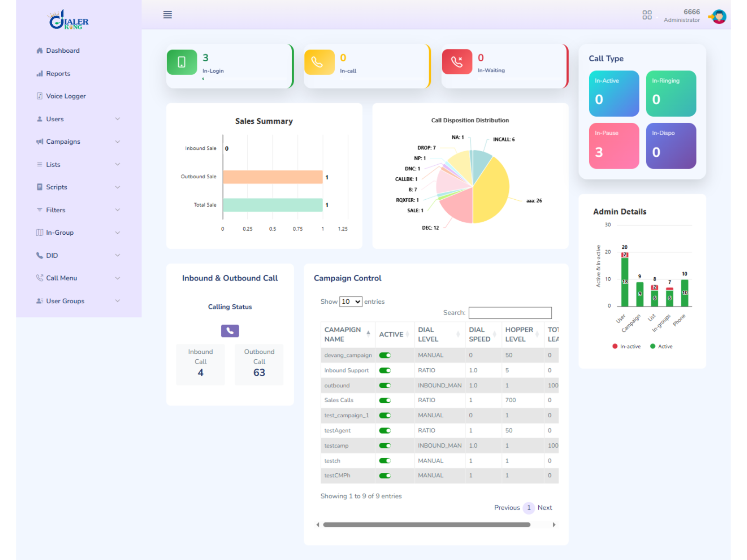Turn off the Sales Calls campaign switch

385,400
